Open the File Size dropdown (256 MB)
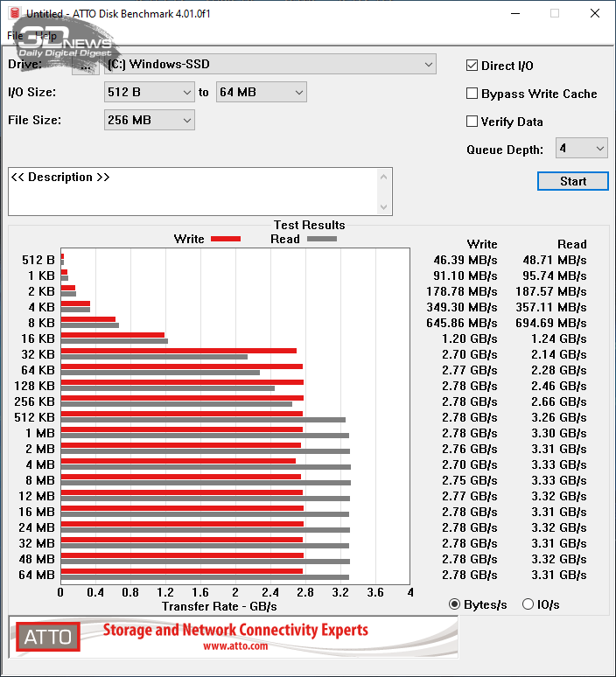616x677 pixels. coord(149,120)
